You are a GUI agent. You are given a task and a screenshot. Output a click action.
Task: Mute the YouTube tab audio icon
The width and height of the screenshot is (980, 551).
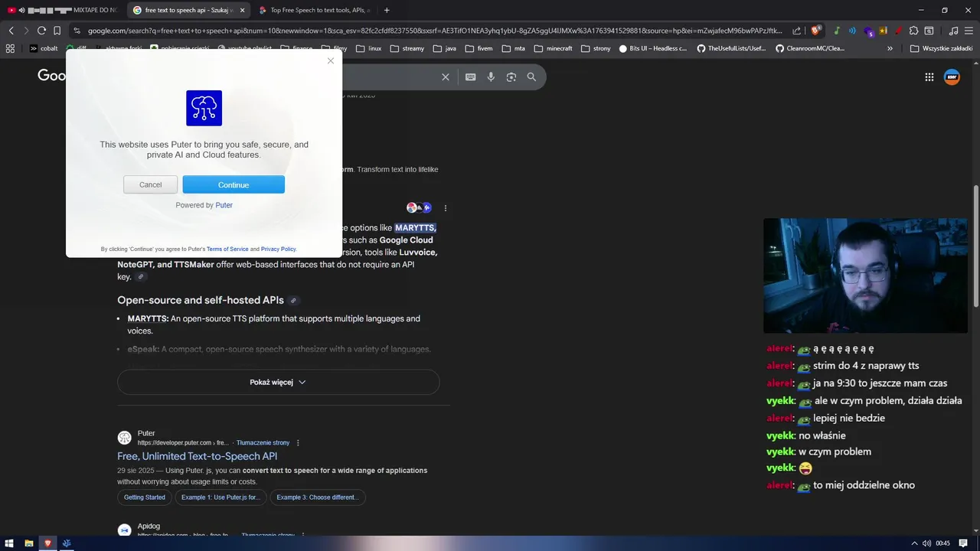21,10
